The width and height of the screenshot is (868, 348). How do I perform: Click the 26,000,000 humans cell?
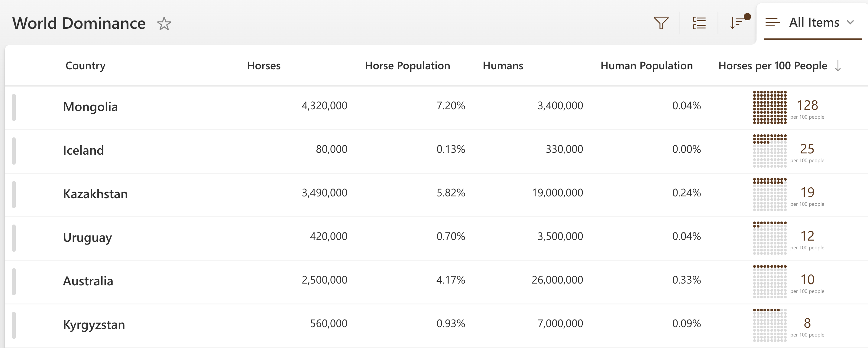tap(557, 280)
